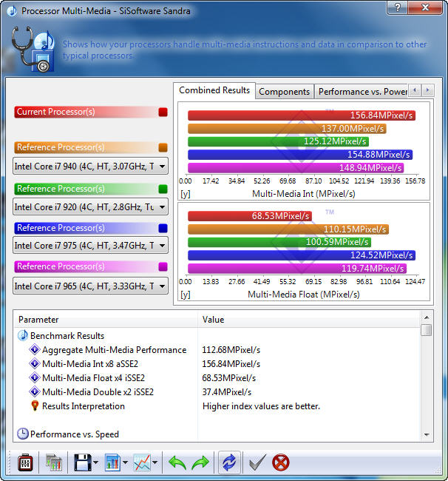Toggle the red Current Processor swatch
Image resolution: width=448 pixels, height=481 pixels.
coord(163,112)
